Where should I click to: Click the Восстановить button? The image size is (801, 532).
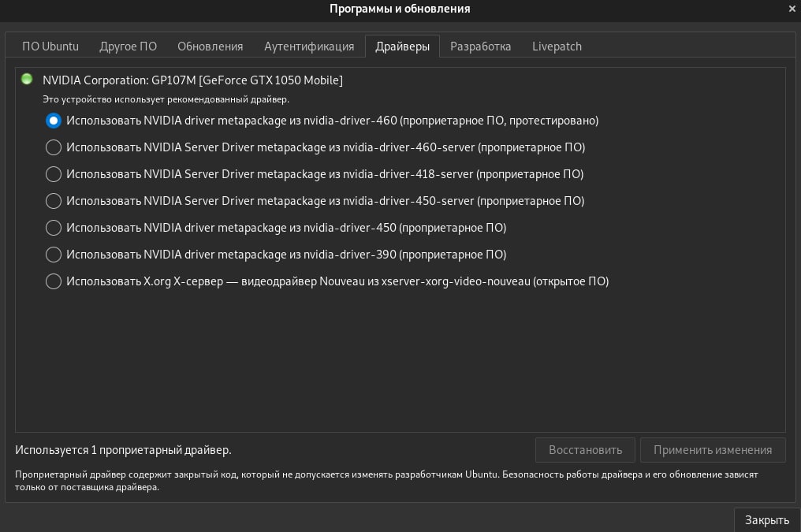click(x=586, y=450)
